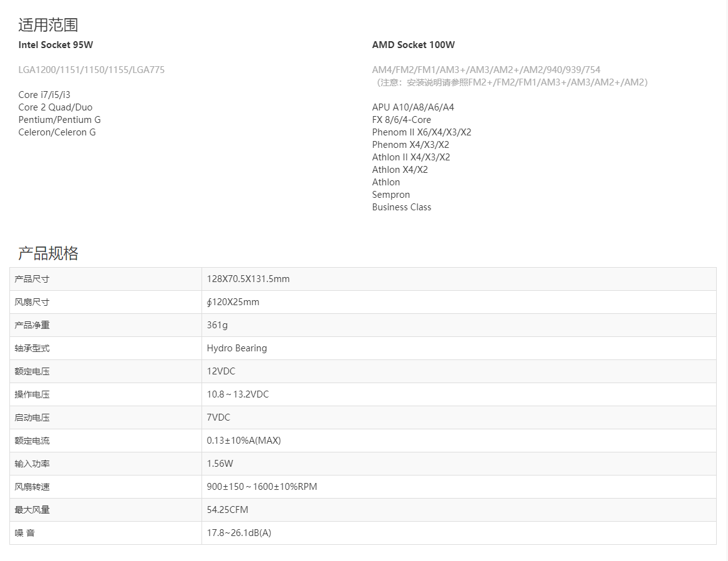Select the 17.8~26.1dB(A) value
Screen dimensions: 728x561
[239, 533]
